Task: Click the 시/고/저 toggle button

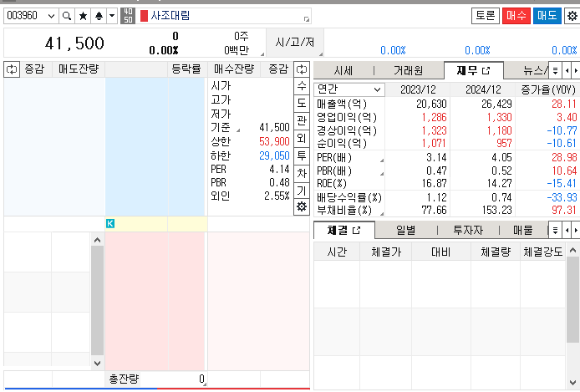Action: (295, 43)
